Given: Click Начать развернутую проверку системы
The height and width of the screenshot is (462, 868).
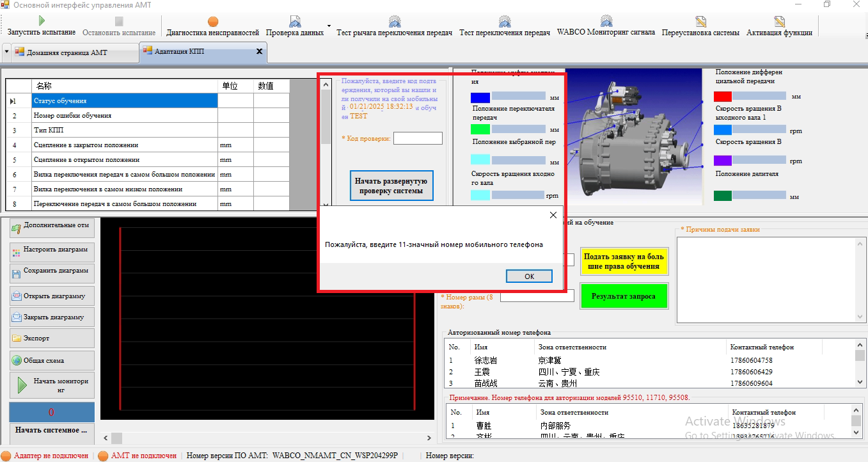Looking at the screenshot, I should [x=391, y=186].
